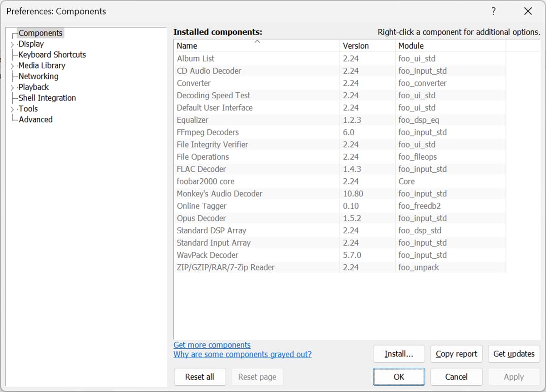Expand the Playback tree node
The height and width of the screenshot is (392, 546).
click(13, 87)
